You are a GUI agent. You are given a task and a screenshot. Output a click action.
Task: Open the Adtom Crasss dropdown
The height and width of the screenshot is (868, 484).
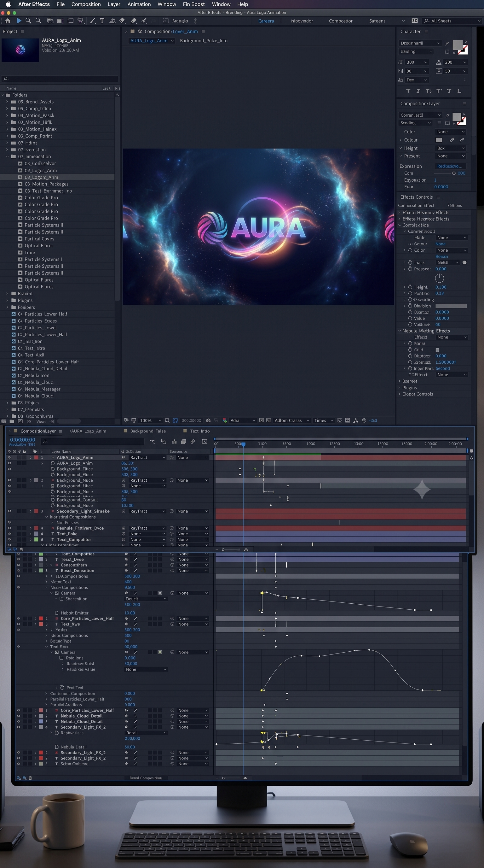point(291,420)
